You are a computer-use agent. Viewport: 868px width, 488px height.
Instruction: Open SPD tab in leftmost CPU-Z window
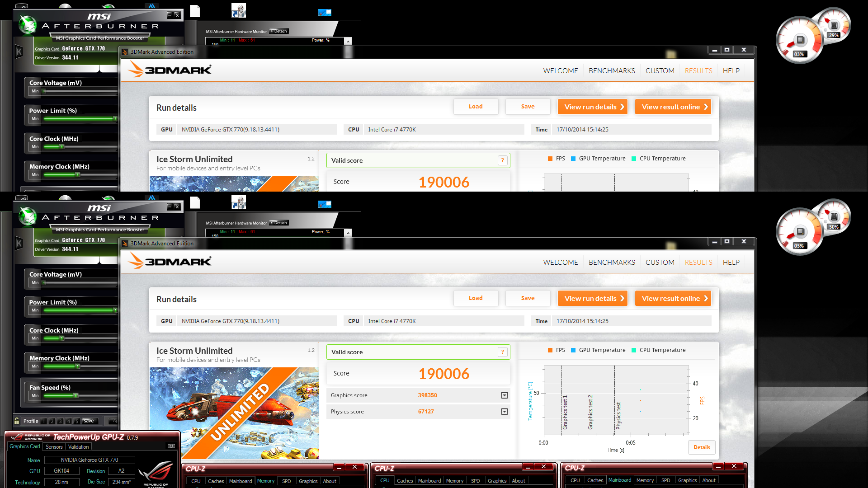(x=287, y=481)
